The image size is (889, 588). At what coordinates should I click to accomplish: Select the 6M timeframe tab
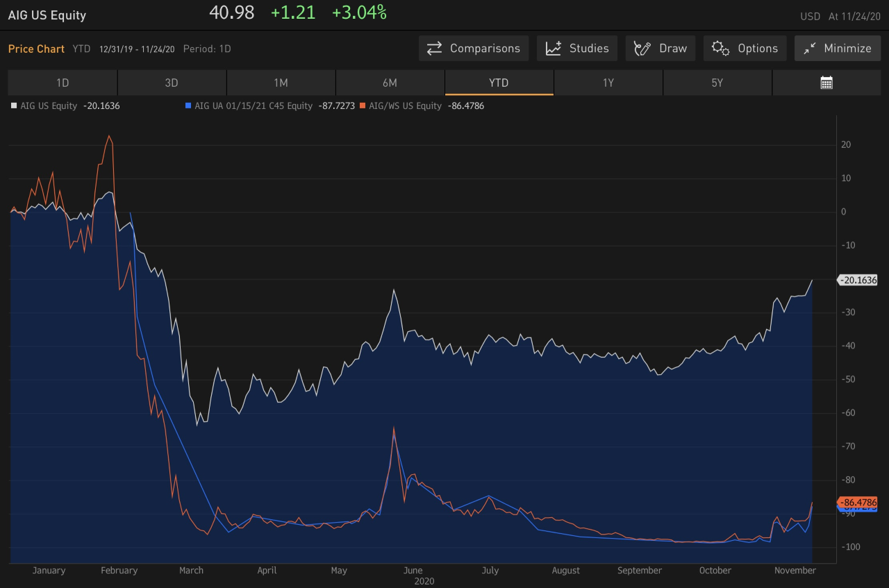pyautogui.click(x=390, y=83)
